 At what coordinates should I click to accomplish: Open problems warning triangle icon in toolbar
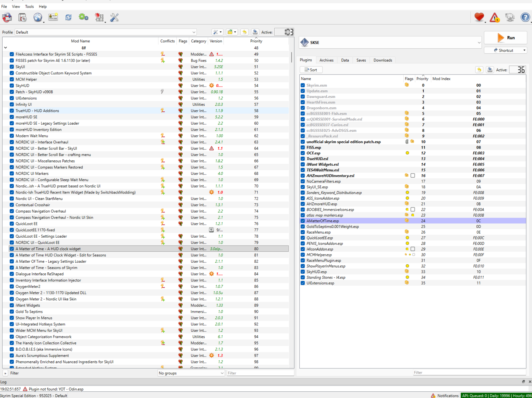point(495,17)
